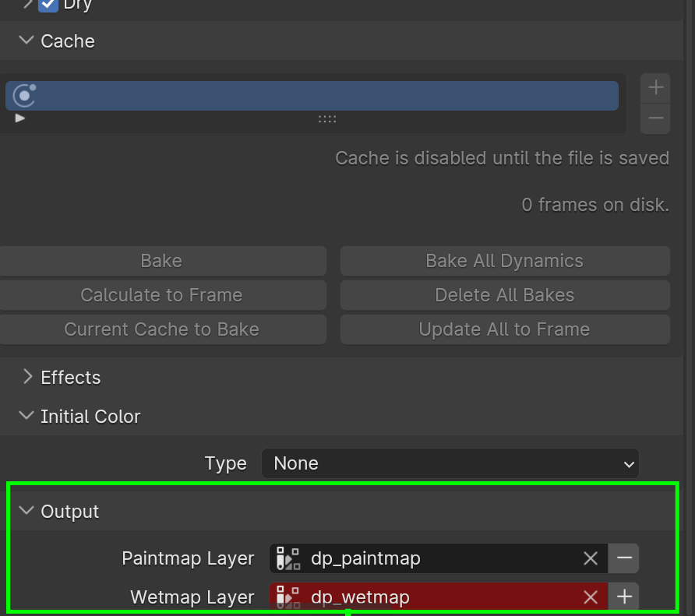Click the Bake button
Screen dimensions: 695x616
tap(161, 261)
